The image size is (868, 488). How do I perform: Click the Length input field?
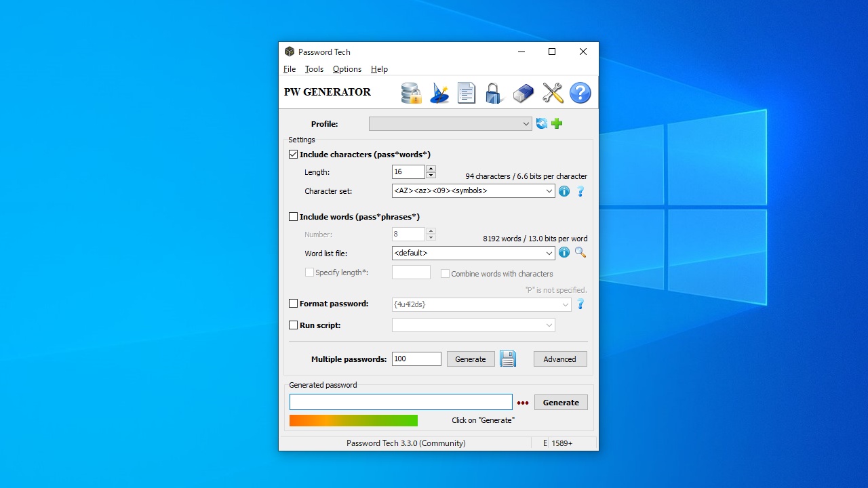point(408,172)
